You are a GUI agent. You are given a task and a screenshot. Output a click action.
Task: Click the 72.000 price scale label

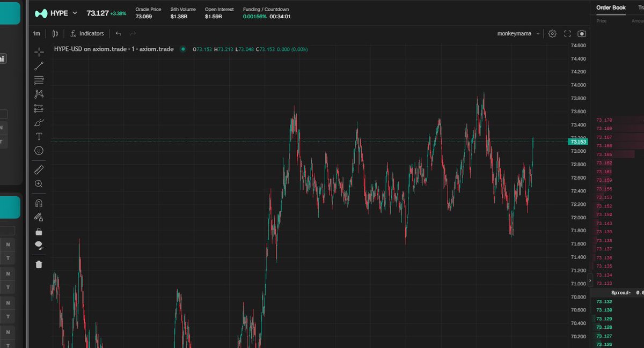pos(578,217)
